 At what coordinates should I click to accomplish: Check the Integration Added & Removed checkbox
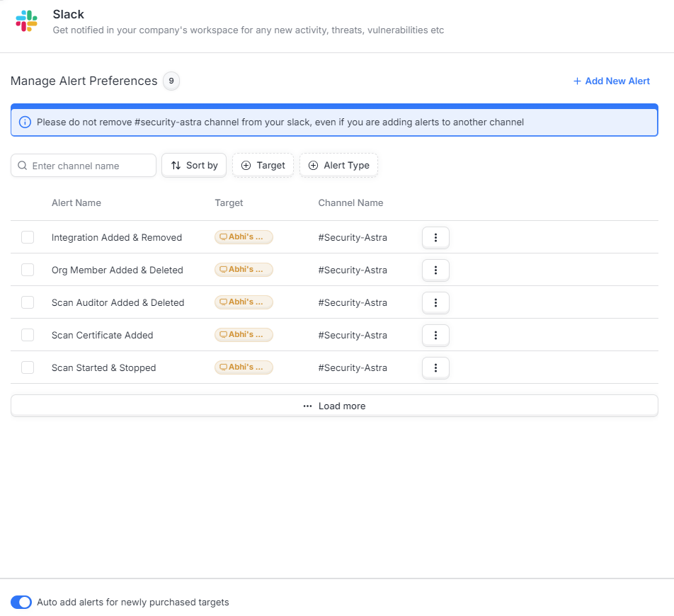(x=28, y=237)
